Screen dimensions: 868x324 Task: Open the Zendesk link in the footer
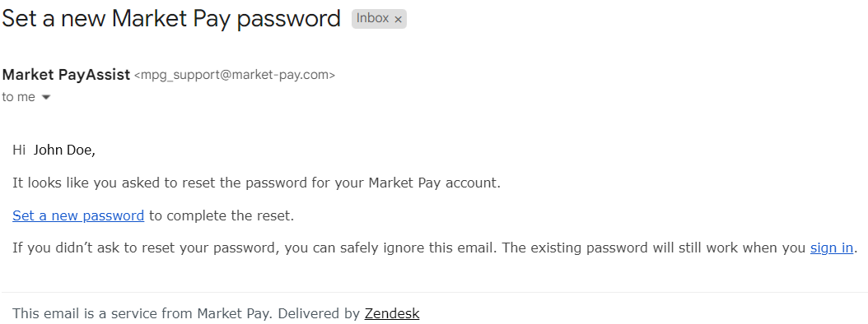(392, 314)
